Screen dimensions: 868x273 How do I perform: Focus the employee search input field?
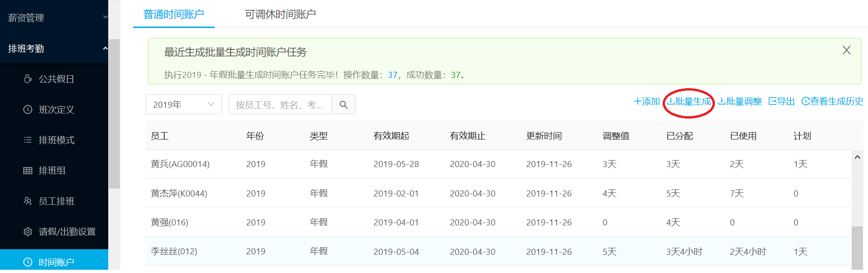click(x=280, y=105)
